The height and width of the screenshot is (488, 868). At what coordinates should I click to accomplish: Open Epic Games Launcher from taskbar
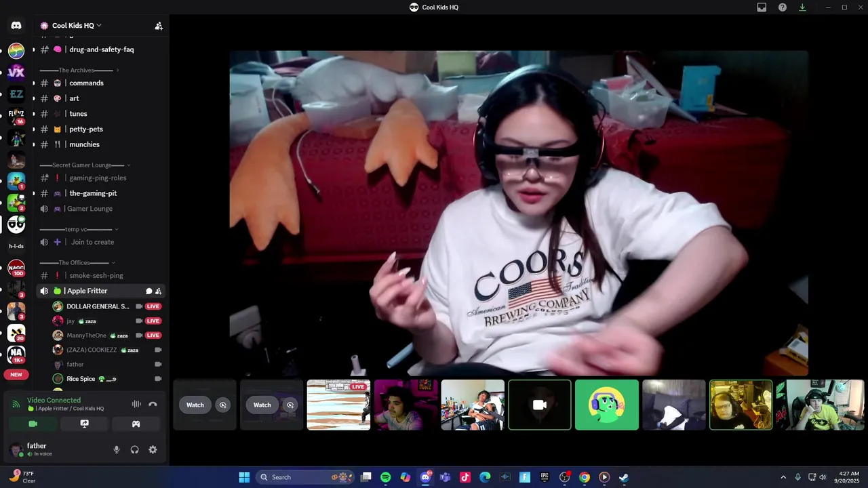point(545,477)
